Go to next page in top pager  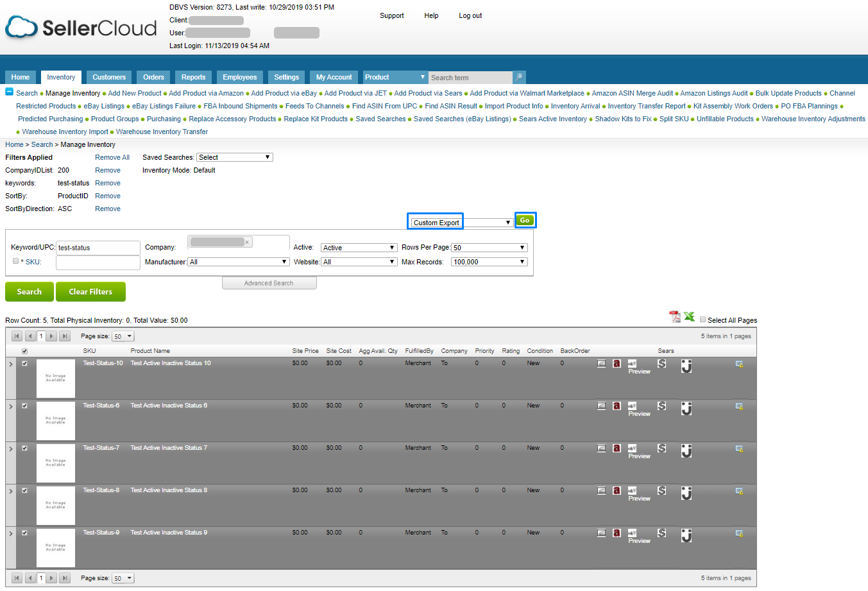52,336
